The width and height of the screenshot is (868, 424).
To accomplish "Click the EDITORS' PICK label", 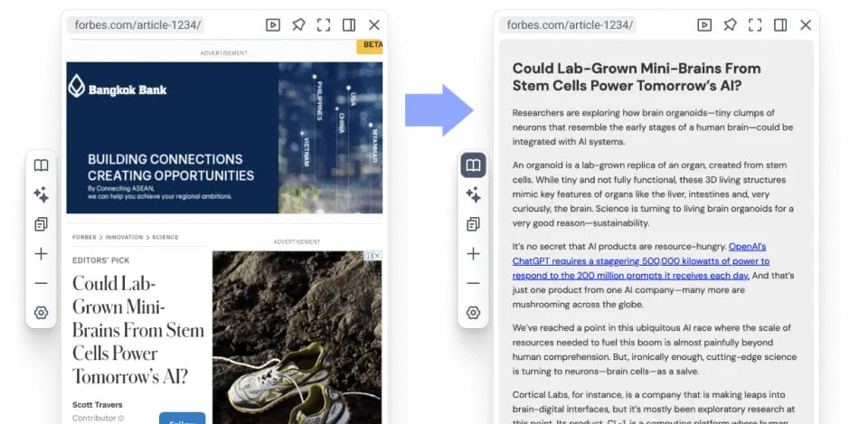I will pyautogui.click(x=100, y=260).
